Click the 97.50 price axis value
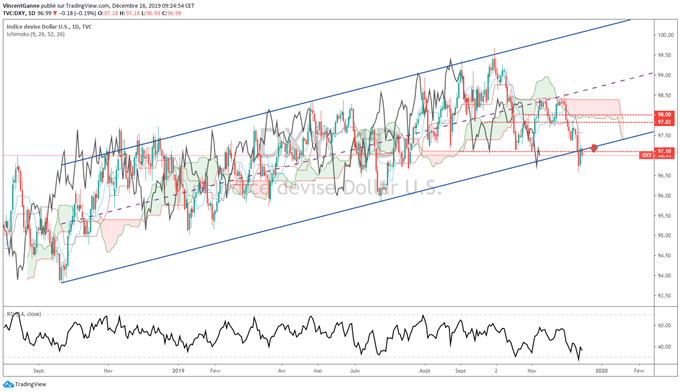 click(665, 136)
